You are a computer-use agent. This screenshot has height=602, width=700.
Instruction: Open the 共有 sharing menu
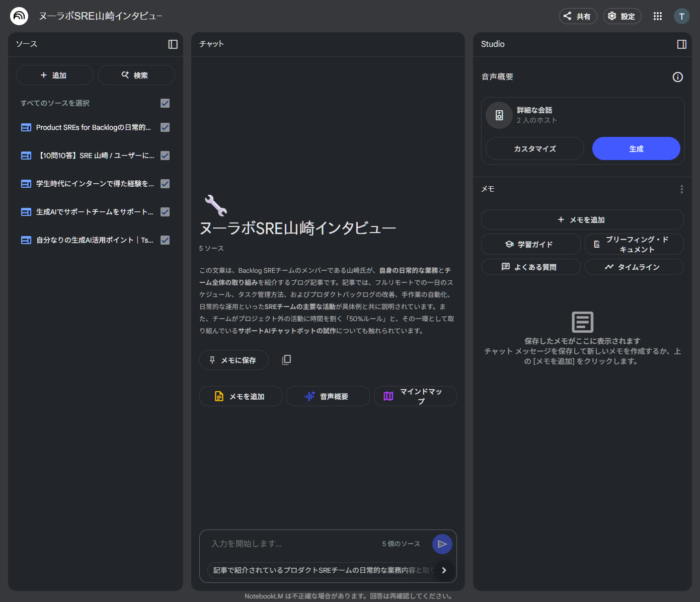(578, 16)
